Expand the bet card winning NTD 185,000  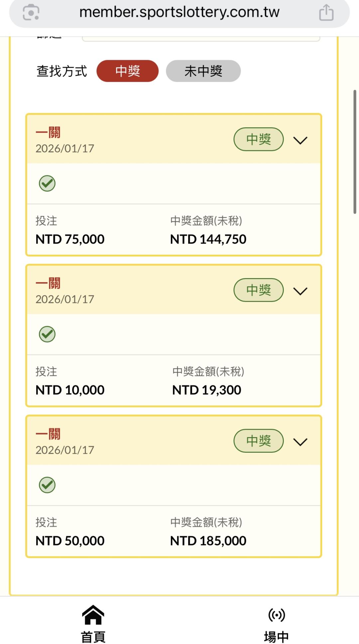point(300,442)
